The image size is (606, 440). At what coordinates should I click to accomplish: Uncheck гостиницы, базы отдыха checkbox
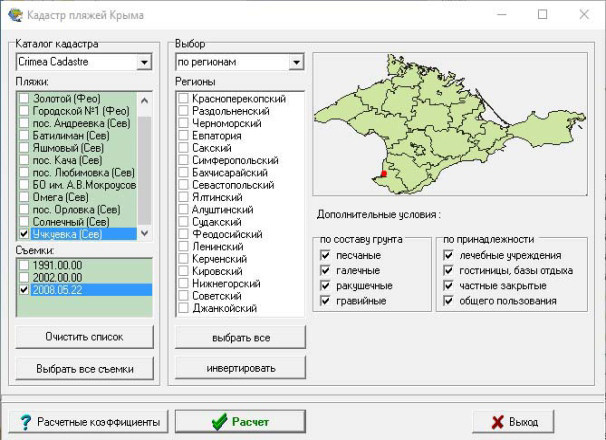pos(448,270)
